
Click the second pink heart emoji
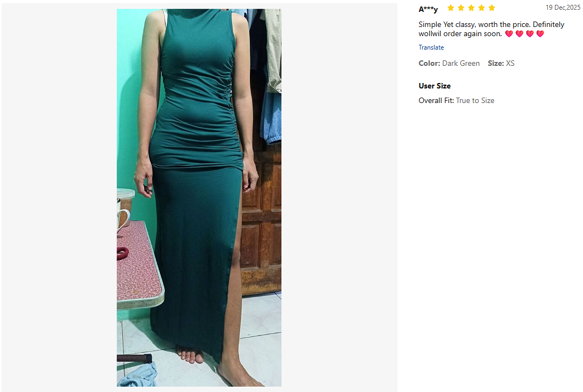click(x=519, y=34)
